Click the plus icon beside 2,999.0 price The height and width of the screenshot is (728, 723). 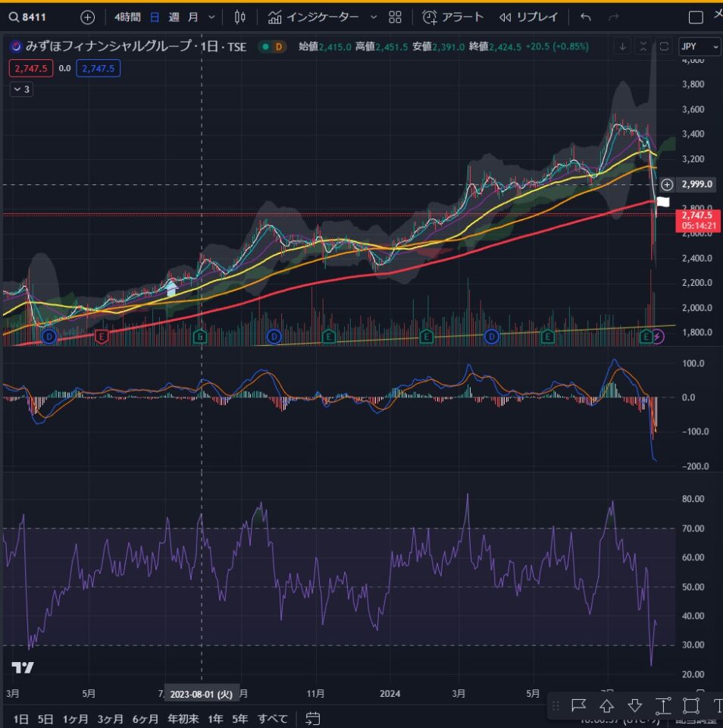(667, 185)
